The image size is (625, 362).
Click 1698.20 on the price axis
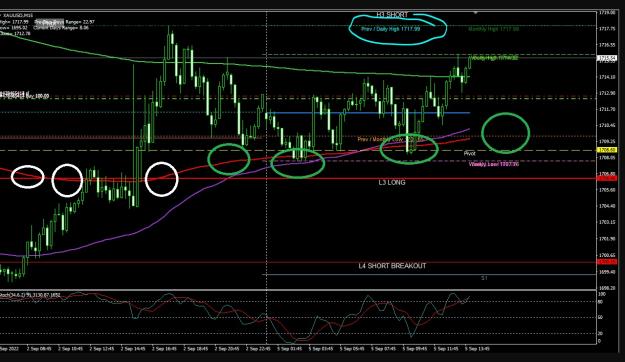[x=606, y=287]
